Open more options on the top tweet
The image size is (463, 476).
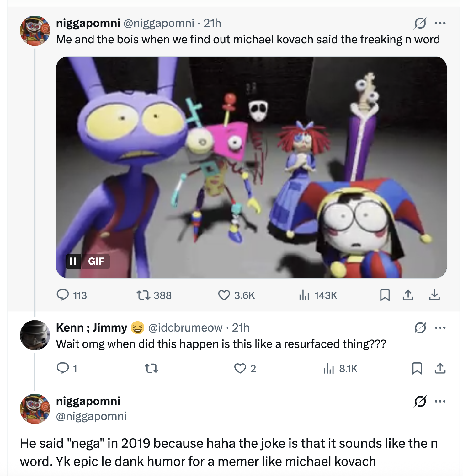tap(440, 23)
